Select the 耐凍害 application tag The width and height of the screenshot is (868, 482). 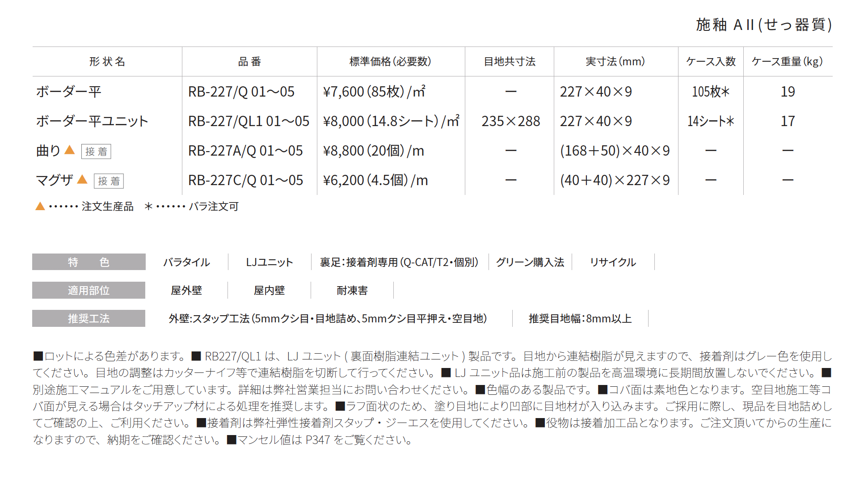352,290
